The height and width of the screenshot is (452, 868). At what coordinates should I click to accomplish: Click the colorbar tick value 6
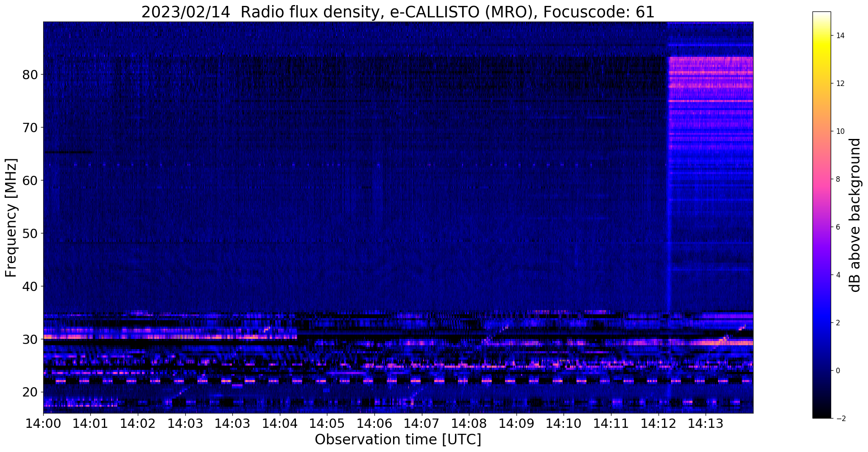[837, 227]
